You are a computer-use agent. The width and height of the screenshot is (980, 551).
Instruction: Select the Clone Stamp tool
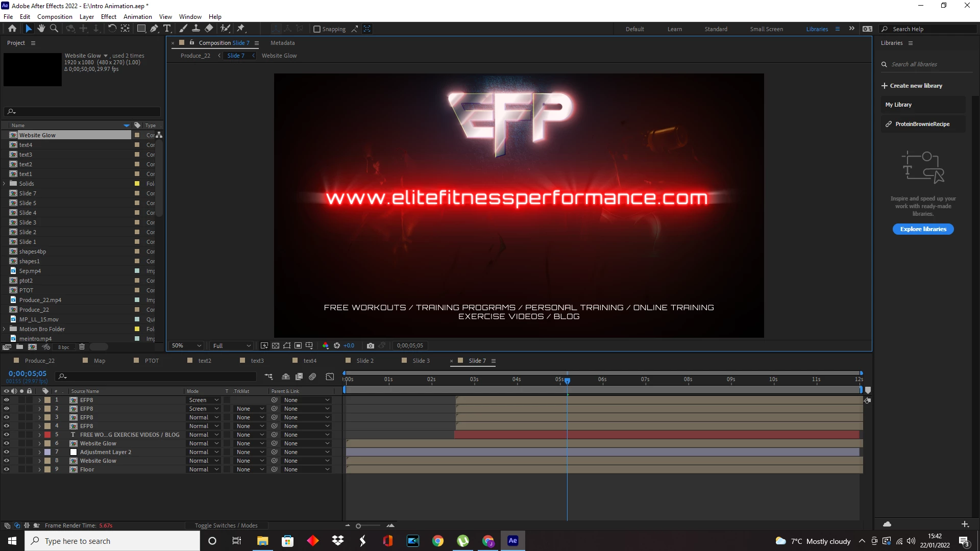[x=195, y=29]
